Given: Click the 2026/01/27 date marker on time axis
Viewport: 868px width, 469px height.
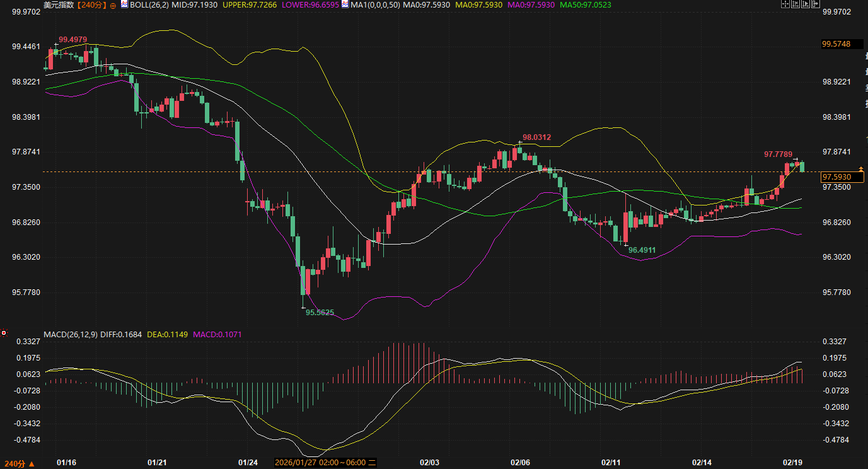Looking at the screenshot, I should 326,463.
